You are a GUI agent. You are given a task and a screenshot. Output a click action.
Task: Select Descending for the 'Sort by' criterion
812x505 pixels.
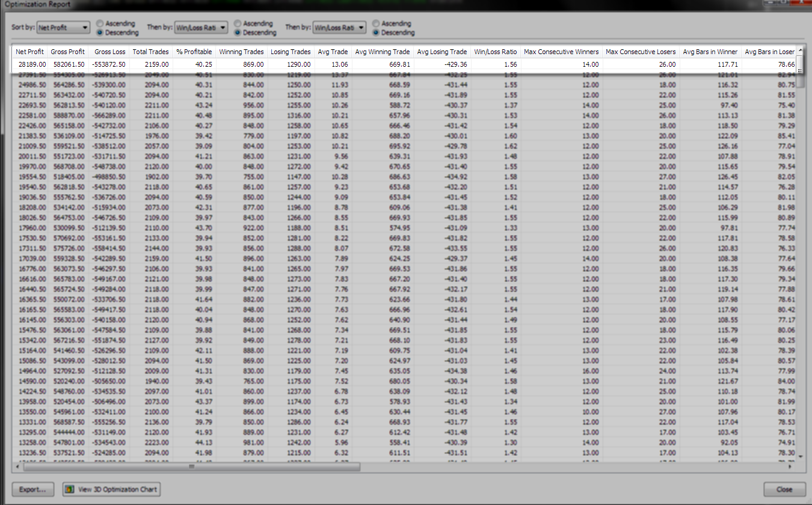click(117, 32)
